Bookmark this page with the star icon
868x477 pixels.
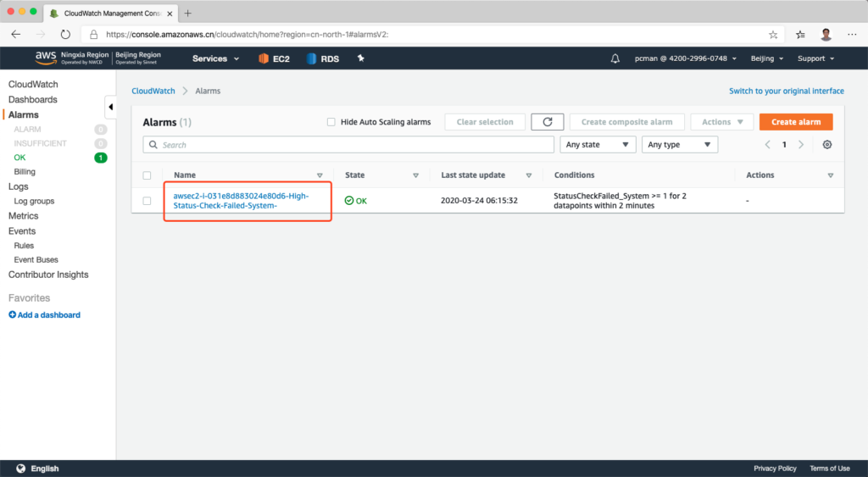(x=773, y=35)
